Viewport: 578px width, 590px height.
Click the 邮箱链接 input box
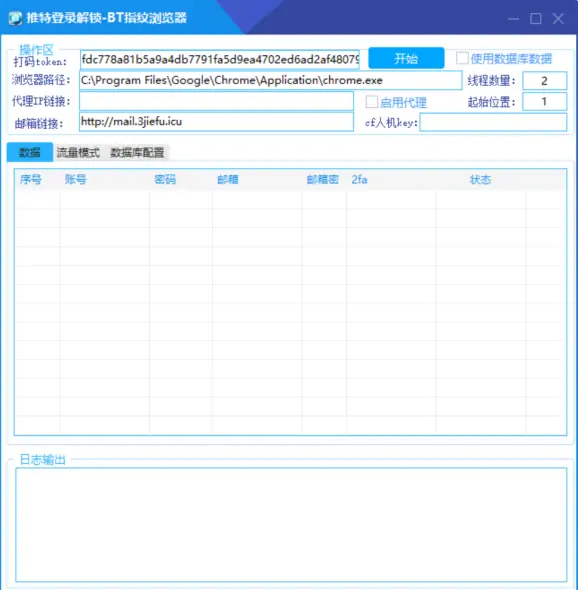[216, 122]
